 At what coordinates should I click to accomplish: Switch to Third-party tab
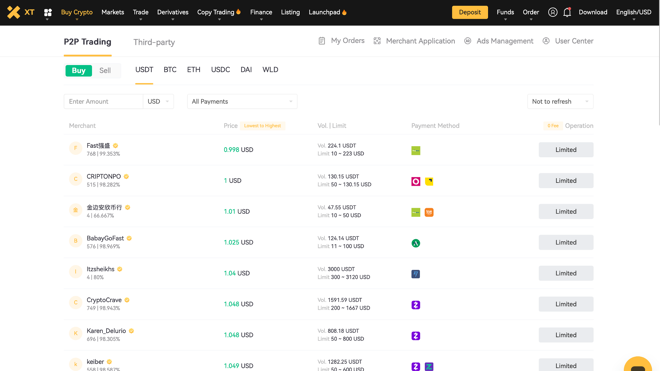click(x=154, y=42)
